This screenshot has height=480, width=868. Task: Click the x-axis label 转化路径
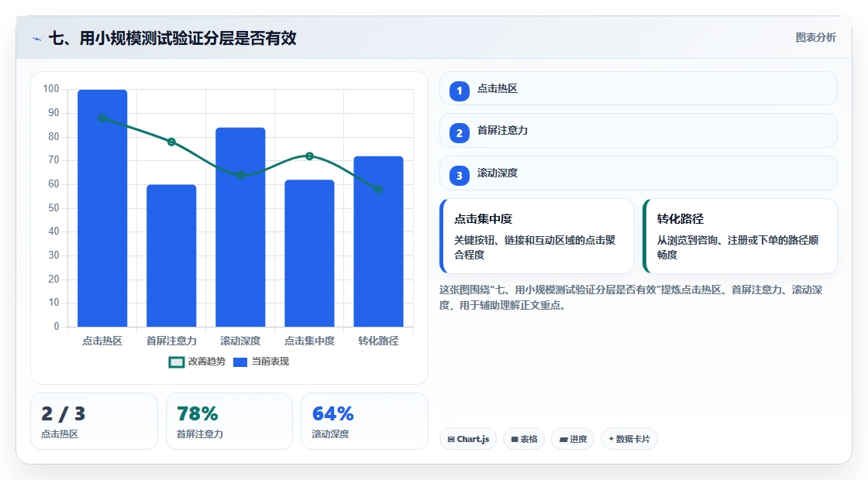point(379,341)
